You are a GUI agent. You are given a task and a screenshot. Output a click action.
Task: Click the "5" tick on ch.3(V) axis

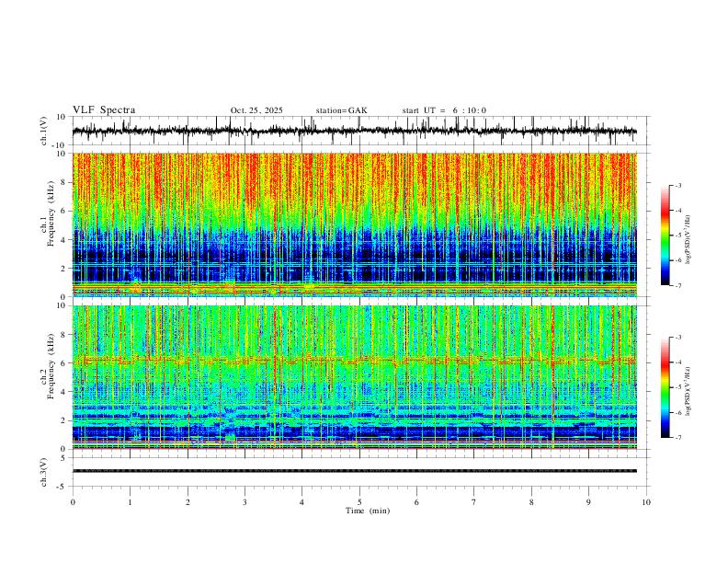point(64,458)
